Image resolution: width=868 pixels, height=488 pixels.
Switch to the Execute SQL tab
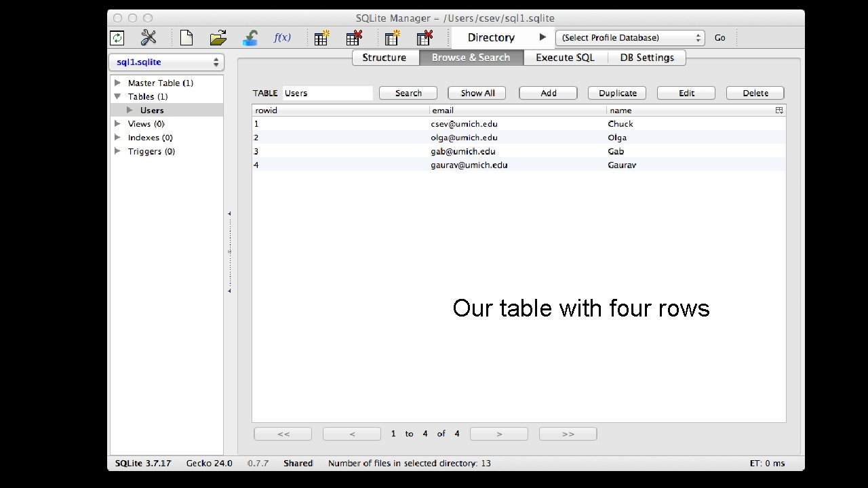coord(566,58)
